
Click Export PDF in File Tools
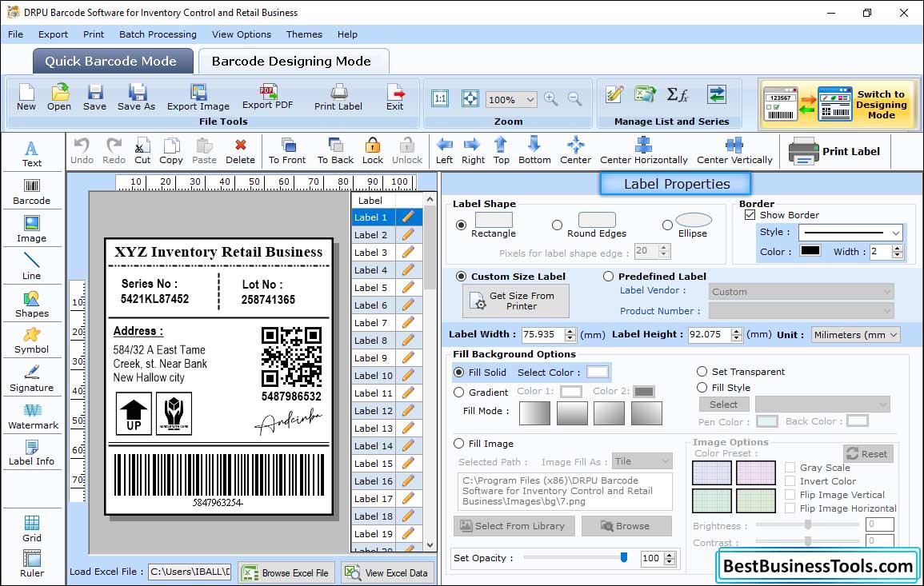[x=267, y=98]
